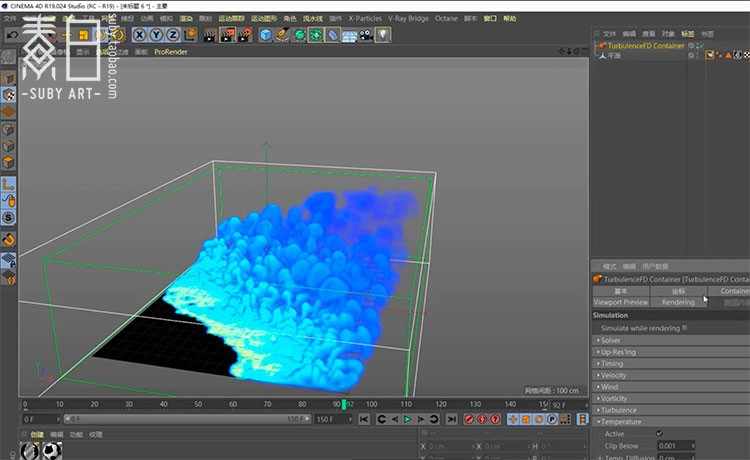This screenshot has width=750, height=460.
Task: Click the Floor environment icon
Action: [349, 36]
